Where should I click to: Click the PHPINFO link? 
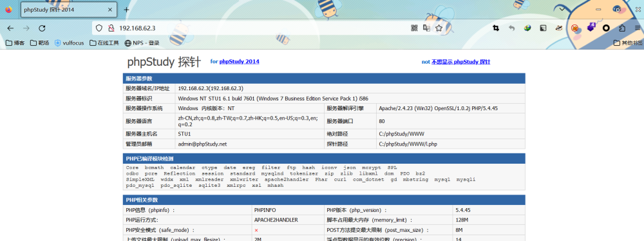[x=265, y=209]
